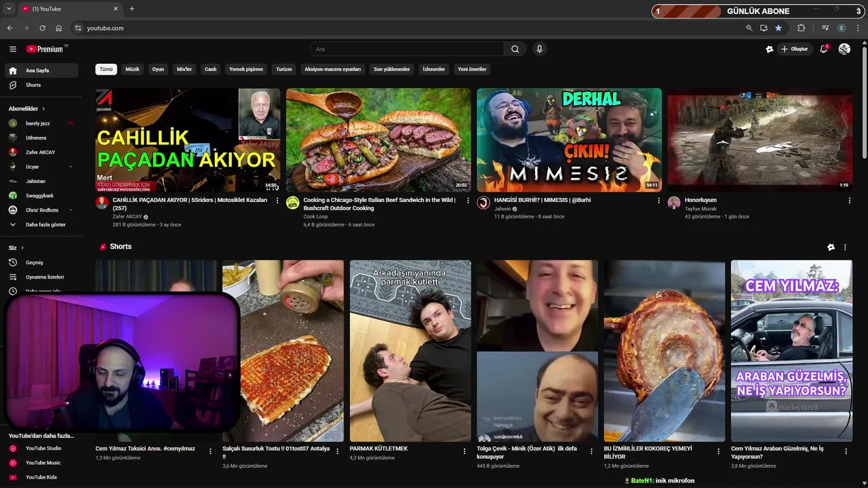868x488 pixels.
Task: Play the MIMESIS DERHAL ÇIKIN thumbnail
Action: (570, 140)
